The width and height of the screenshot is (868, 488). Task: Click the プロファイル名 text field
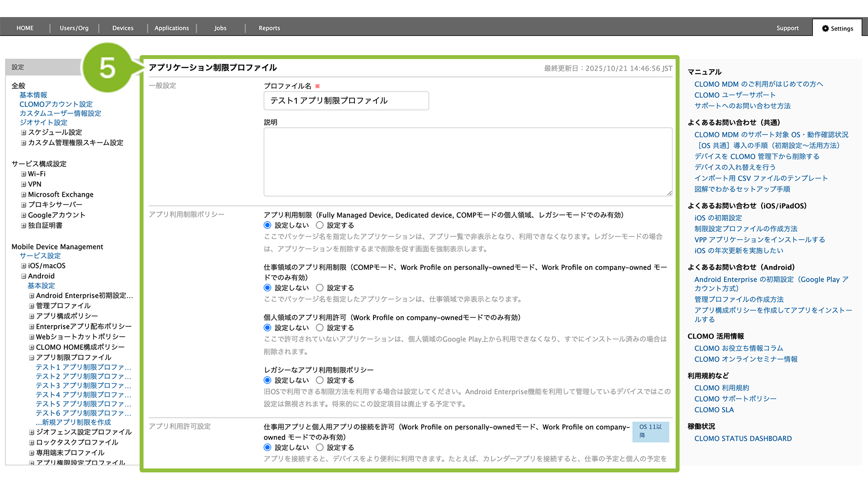click(346, 101)
